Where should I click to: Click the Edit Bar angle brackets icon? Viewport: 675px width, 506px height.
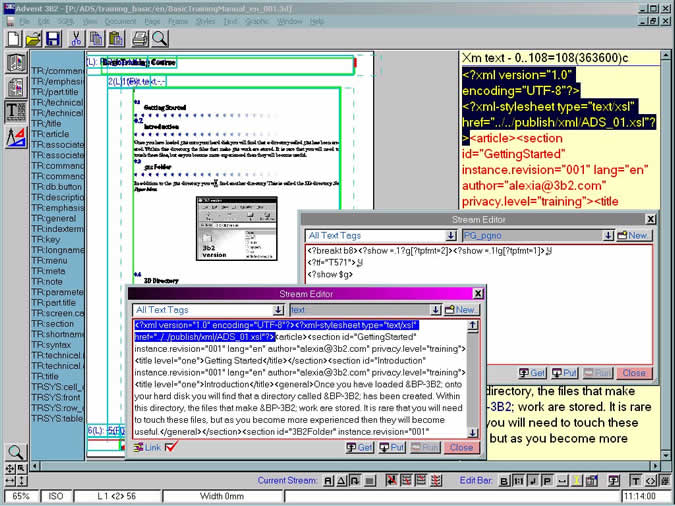650,481
